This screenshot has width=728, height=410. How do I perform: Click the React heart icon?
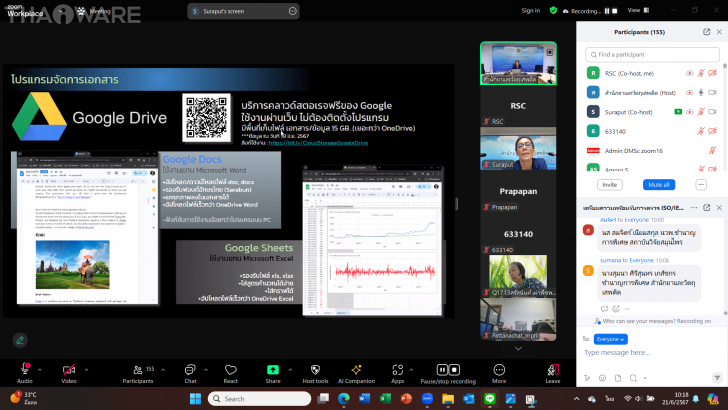(x=231, y=370)
